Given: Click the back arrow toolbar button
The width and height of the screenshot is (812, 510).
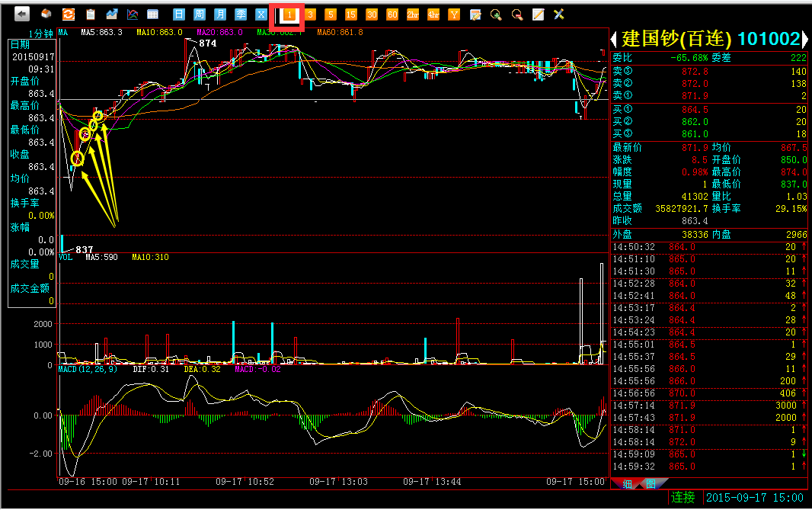Looking at the screenshot, I should (x=22, y=14).
